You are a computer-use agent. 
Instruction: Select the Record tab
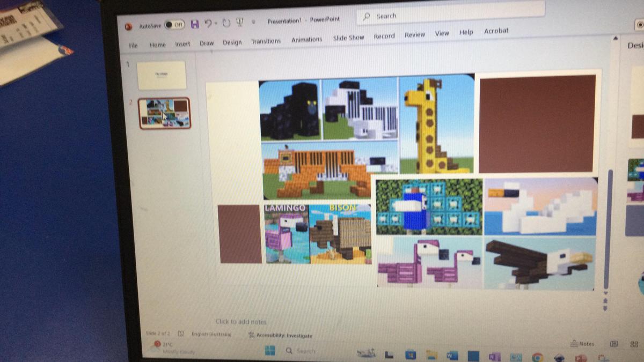(384, 36)
